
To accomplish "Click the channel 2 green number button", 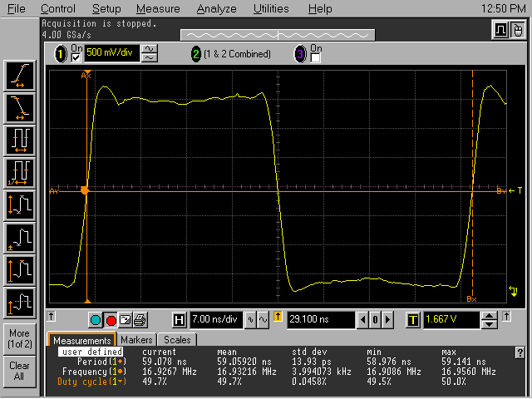I will [x=196, y=54].
